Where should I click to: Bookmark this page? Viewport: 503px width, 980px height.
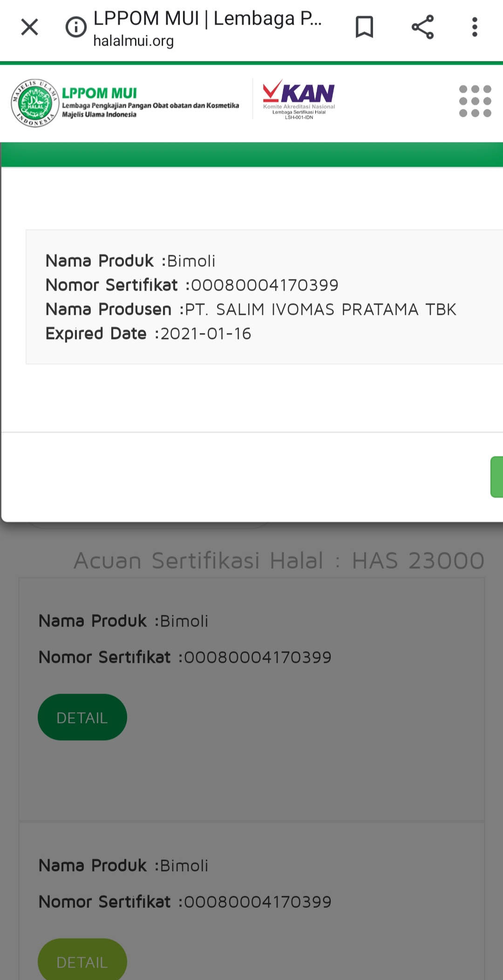coord(364,27)
